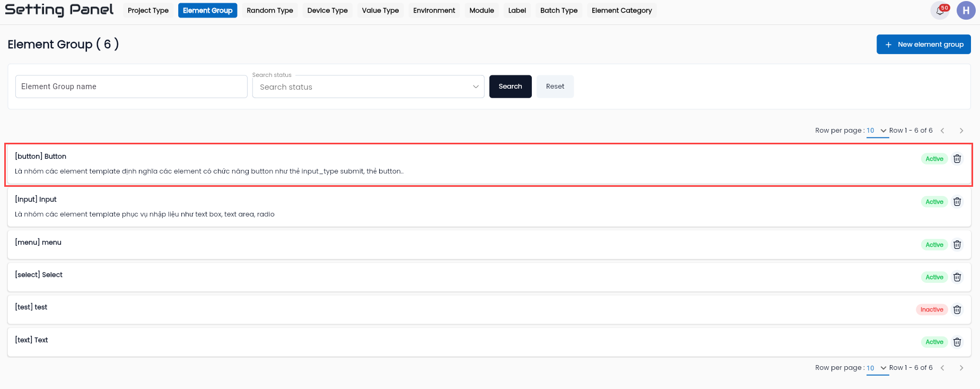Delete the [text] Text element group
Screen dimensions: 980x389
pyautogui.click(x=957, y=342)
